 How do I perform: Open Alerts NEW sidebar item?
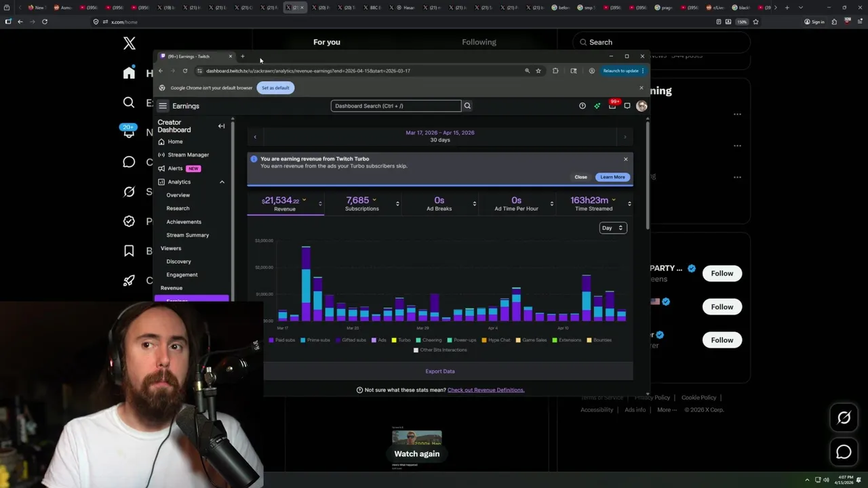179,168
